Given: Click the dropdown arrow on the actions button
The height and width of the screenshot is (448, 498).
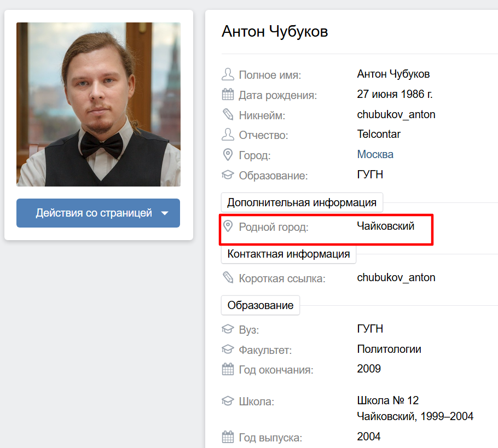Looking at the screenshot, I should (x=165, y=213).
